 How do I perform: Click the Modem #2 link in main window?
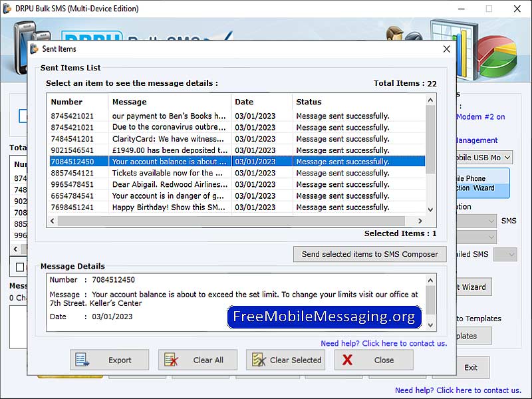pos(480,117)
